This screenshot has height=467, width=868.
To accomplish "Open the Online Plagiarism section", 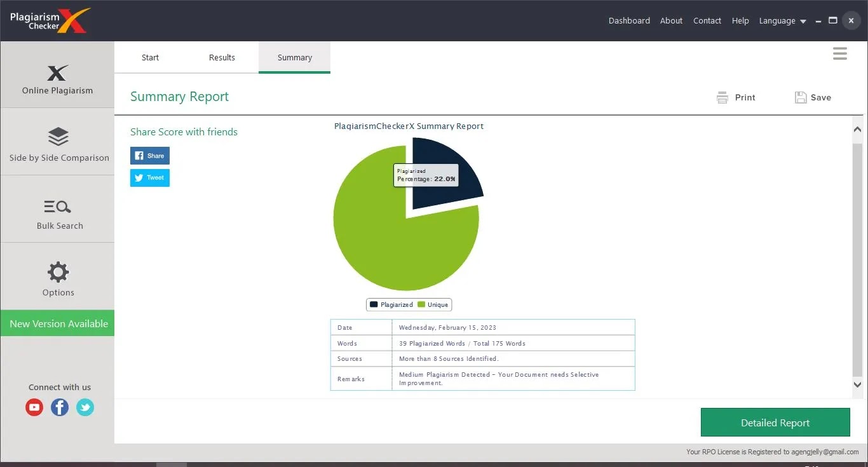I will (x=57, y=74).
